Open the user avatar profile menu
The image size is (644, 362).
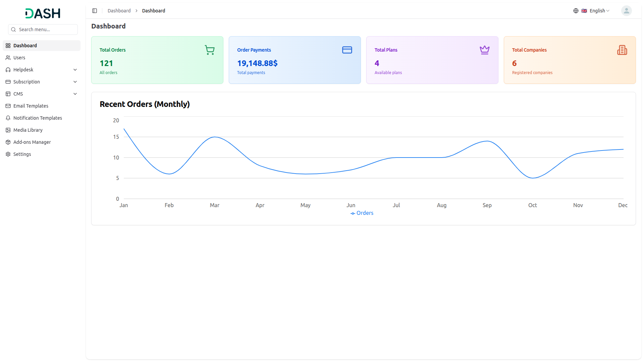tap(626, 11)
